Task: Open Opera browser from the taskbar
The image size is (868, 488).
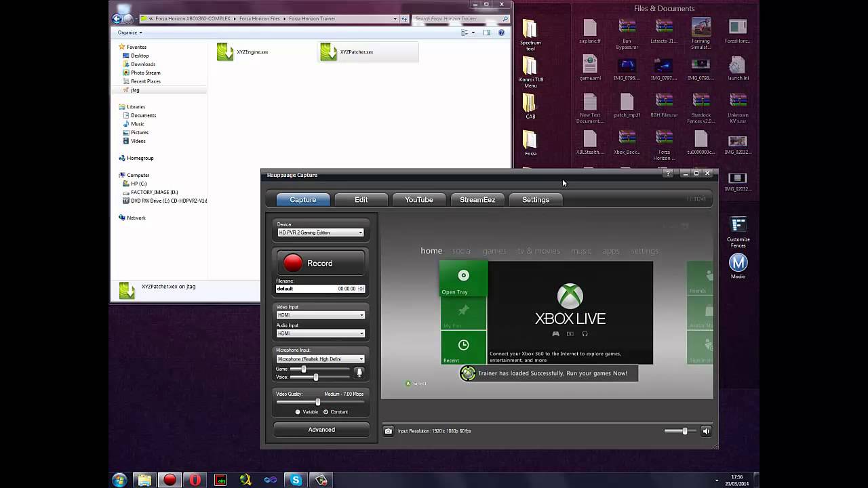Action: [195, 480]
